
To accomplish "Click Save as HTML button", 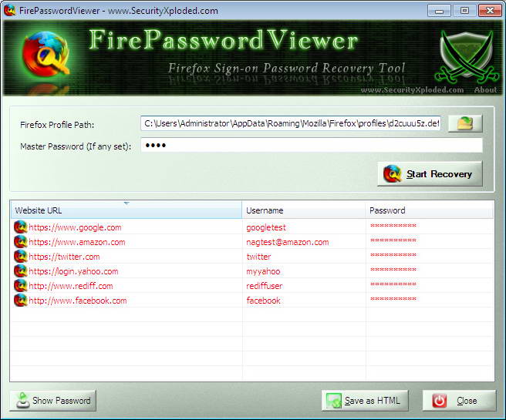I will pyautogui.click(x=365, y=401).
